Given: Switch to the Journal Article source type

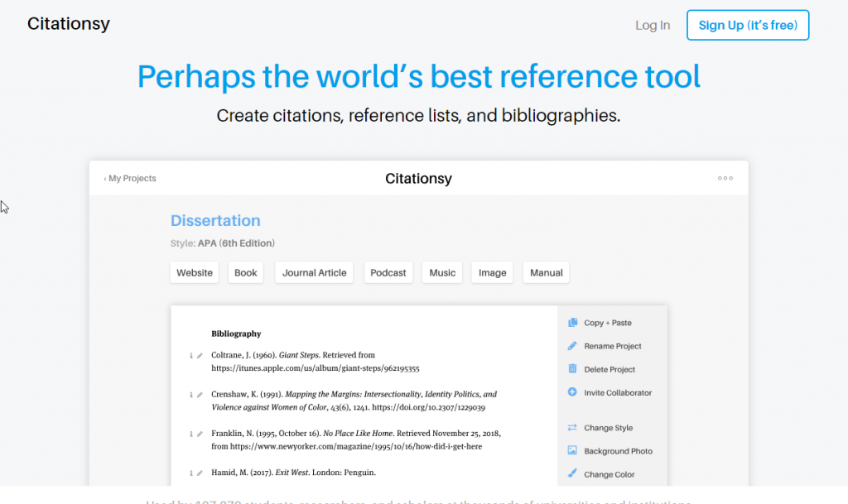Looking at the screenshot, I should (x=314, y=272).
